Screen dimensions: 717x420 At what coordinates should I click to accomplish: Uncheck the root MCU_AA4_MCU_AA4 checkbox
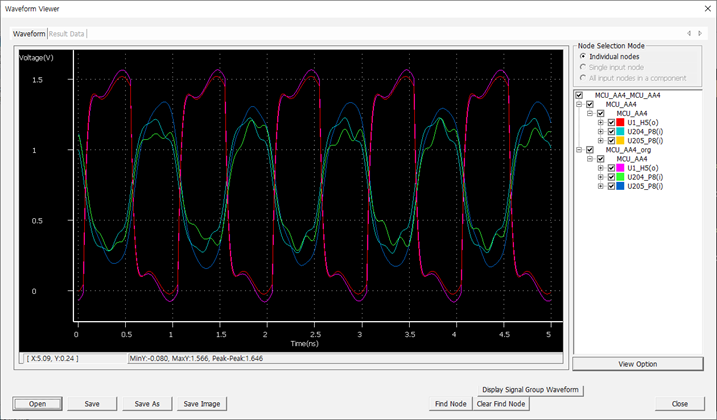pyautogui.click(x=579, y=95)
